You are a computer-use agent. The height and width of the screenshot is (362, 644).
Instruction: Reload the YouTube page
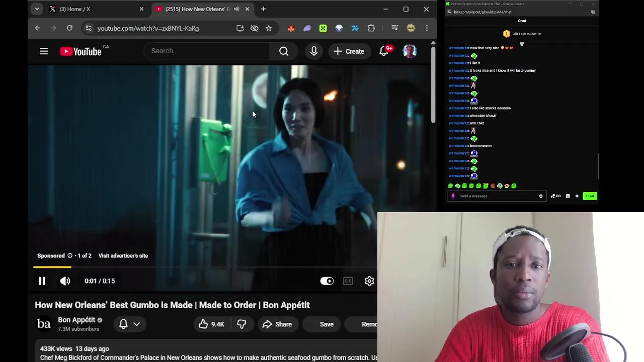click(69, 28)
